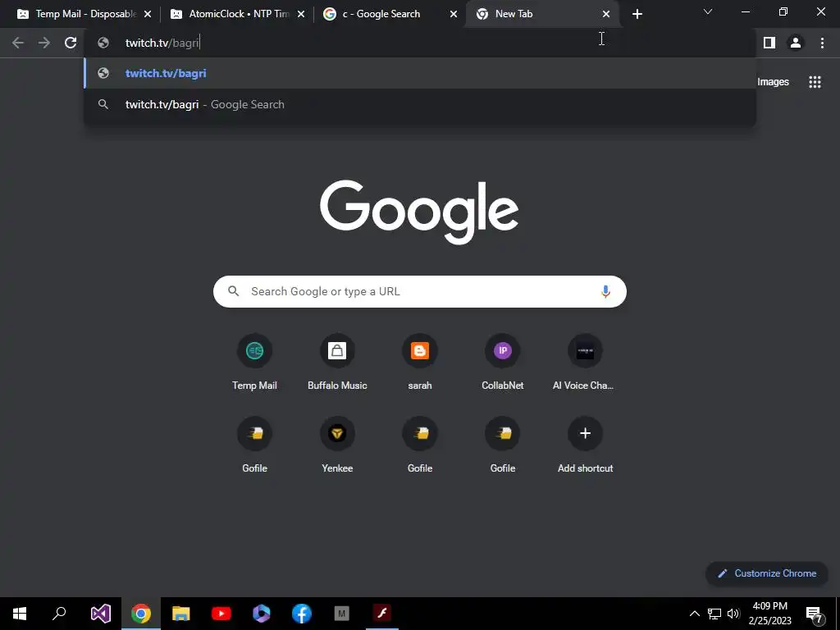Open the Windows Start menu
The image size is (840, 630).
[x=20, y=614]
